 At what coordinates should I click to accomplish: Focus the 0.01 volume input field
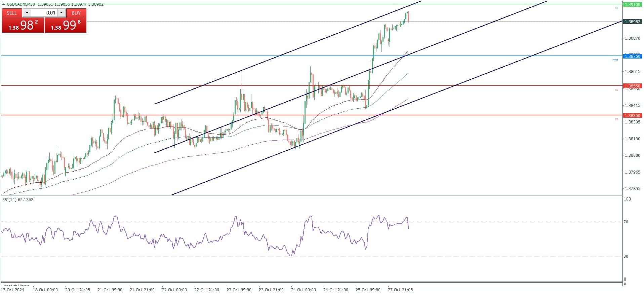click(44, 13)
